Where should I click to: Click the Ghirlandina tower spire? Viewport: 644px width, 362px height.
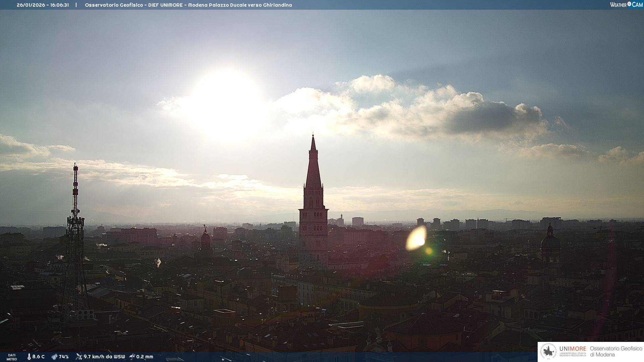coord(313,164)
